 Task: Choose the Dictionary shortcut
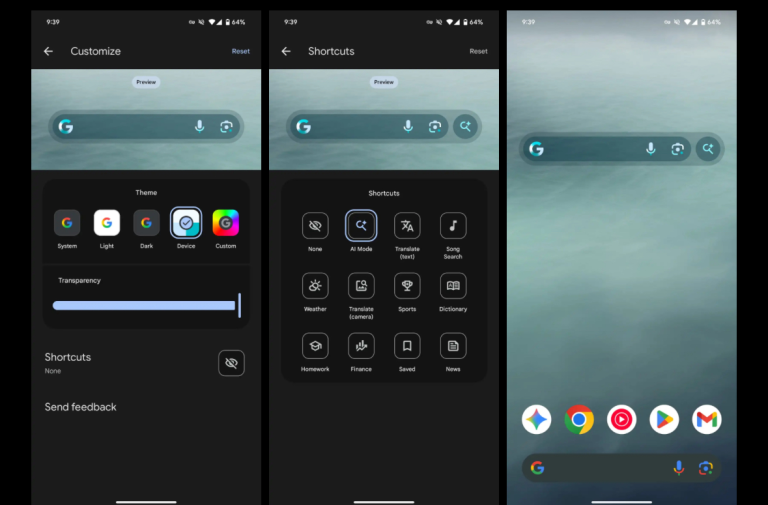click(453, 286)
